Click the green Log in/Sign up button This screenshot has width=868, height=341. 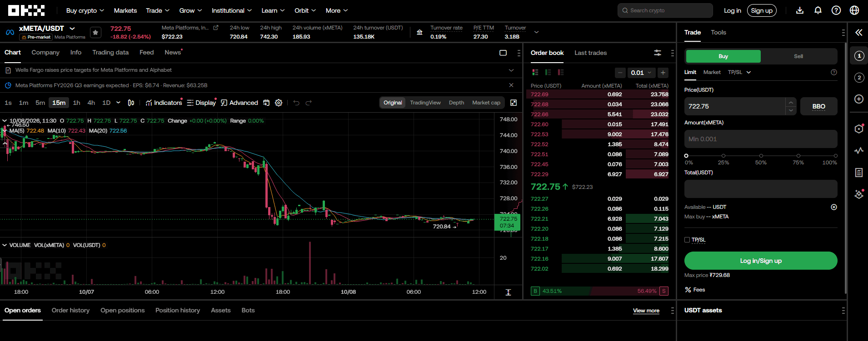pos(761,261)
